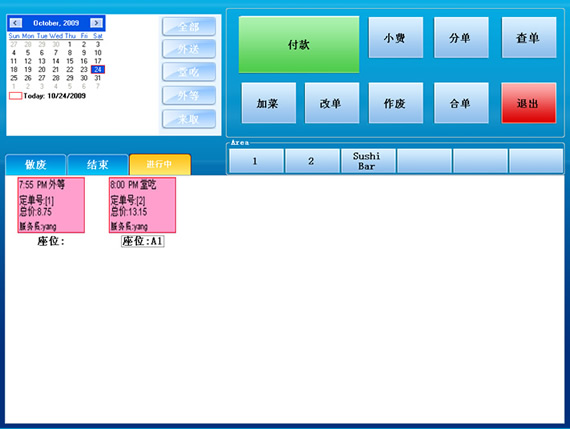Click the 改单 modify order button
The image size is (570, 429).
click(332, 103)
